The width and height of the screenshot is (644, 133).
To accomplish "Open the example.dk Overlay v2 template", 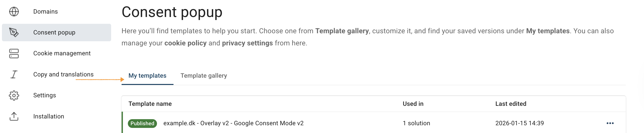I will (x=233, y=123).
